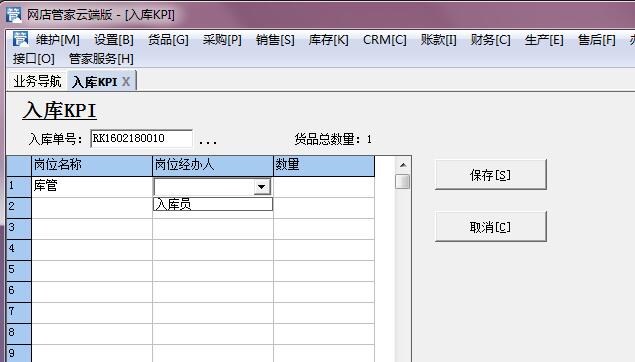This screenshot has width=635, height=362.
Task: Open the 接口[O] menu
Action: [34, 59]
